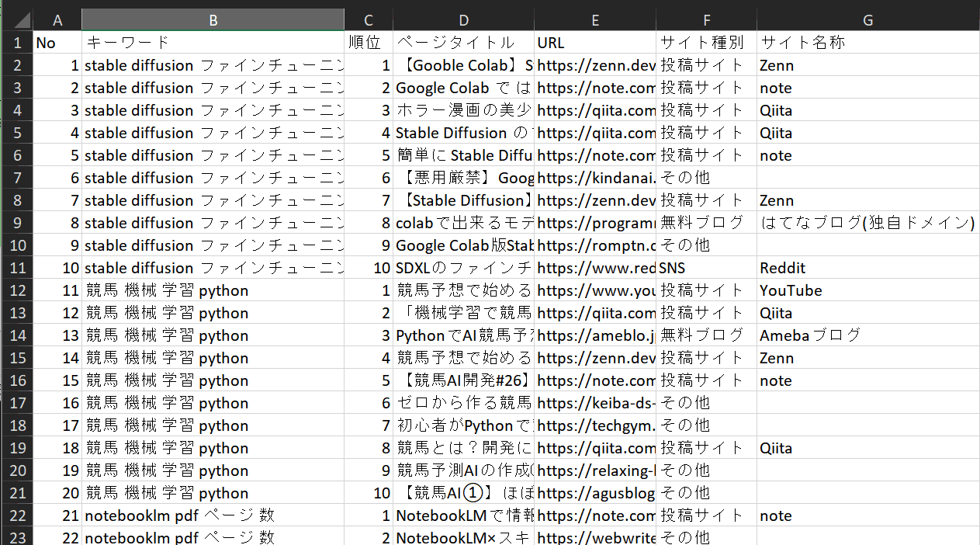
Task: Click the サイト名称 header cell
Action: click(868, 43)
